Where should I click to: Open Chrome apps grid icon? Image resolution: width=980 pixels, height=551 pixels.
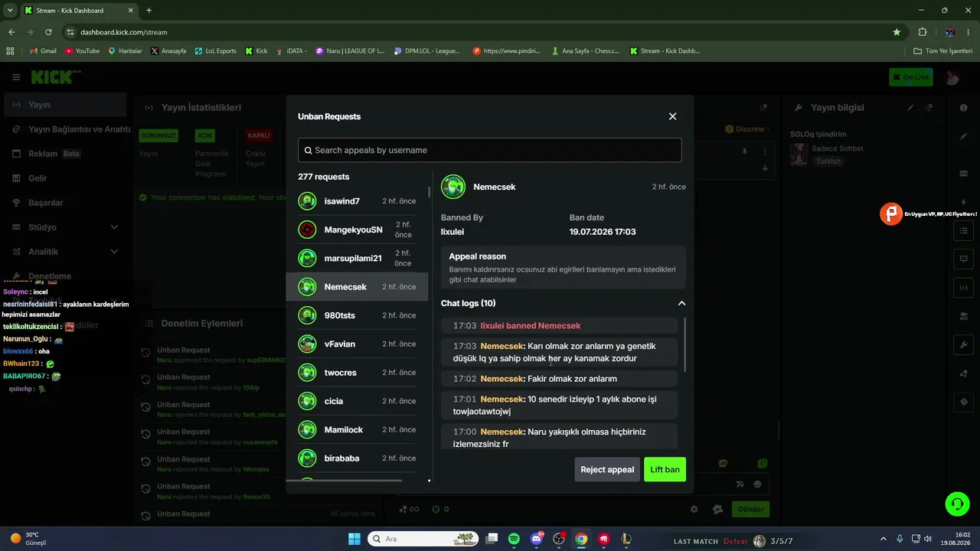pyautogui.click(x=10, y=51)
